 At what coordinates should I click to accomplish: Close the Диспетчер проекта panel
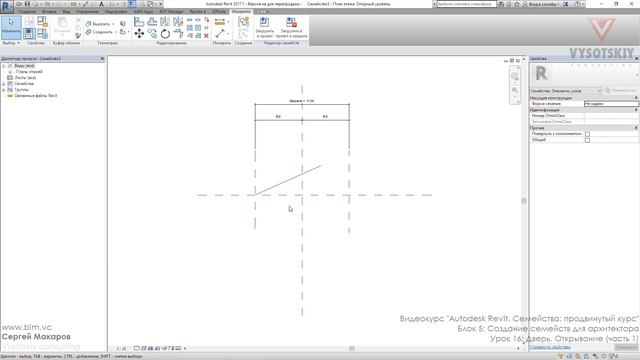coord(102,59)
